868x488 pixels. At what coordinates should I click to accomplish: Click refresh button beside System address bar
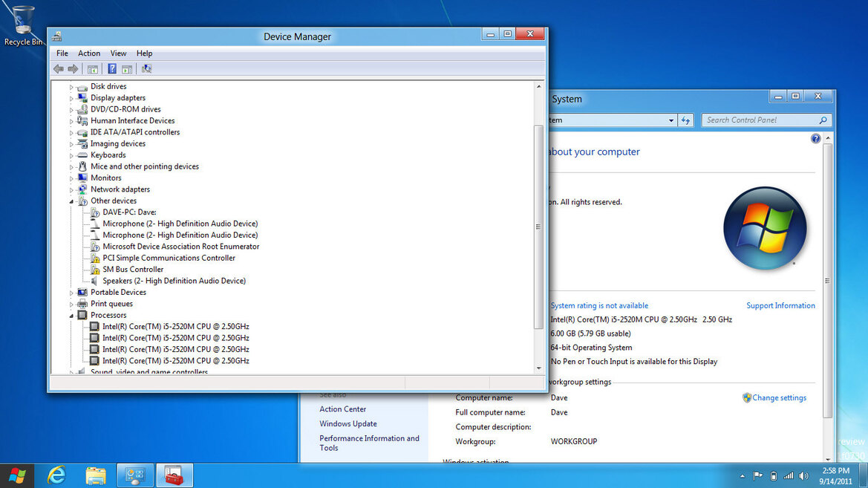(685, 120)
